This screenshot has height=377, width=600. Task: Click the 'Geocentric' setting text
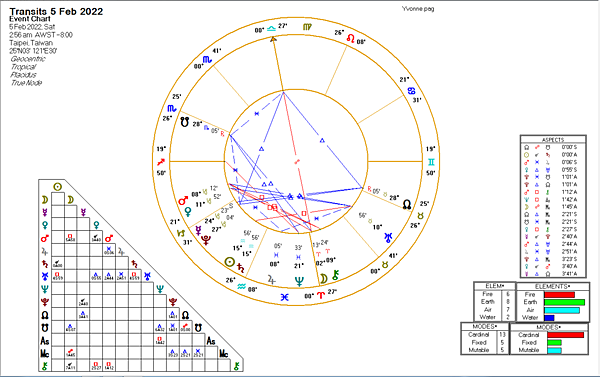click(x=28, y=59)
